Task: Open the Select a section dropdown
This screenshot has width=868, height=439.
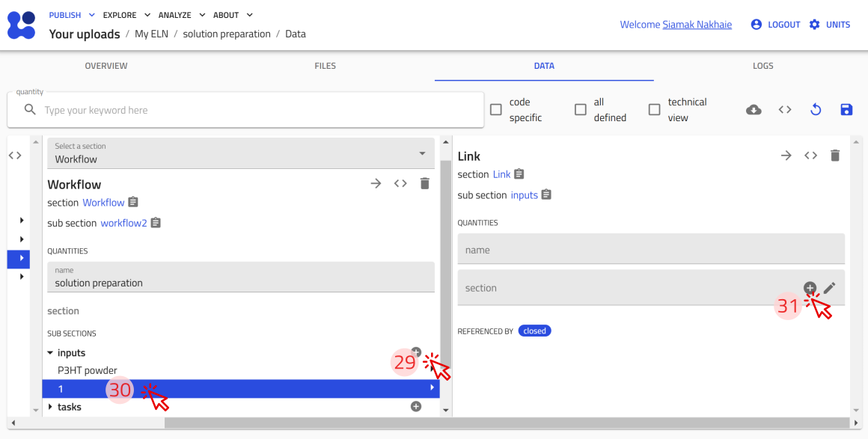Action: tap(241, 153)
